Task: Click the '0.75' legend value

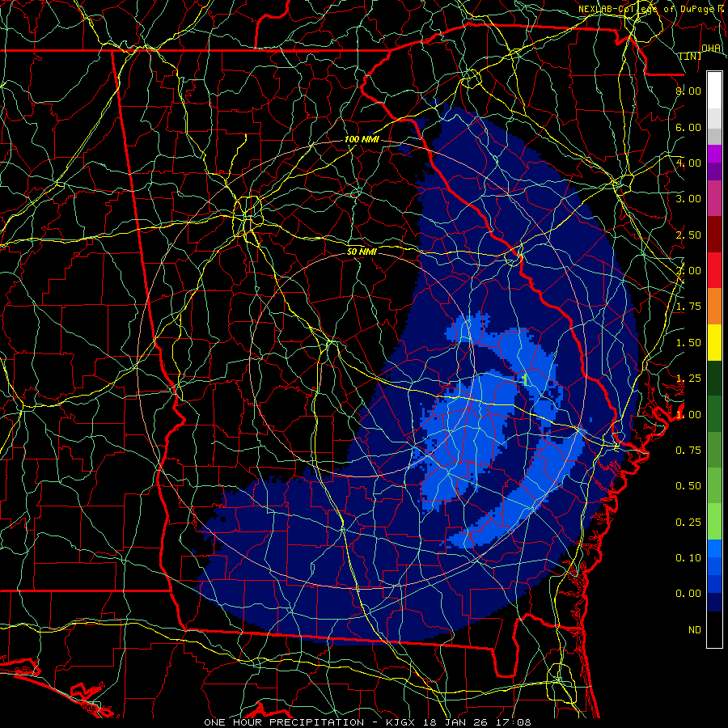Action: (688, 450)
